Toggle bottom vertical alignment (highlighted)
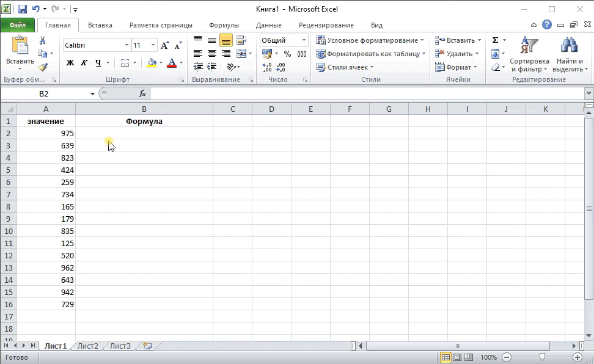Screen dimensions: 594x364 click(226, 40)
